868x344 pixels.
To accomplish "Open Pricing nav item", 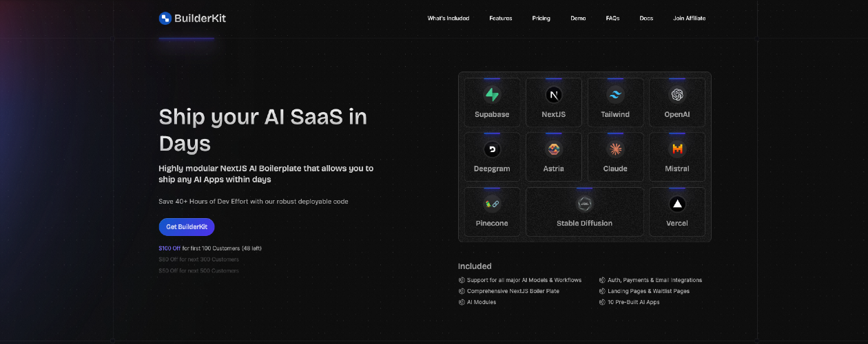I will [541, 19].
